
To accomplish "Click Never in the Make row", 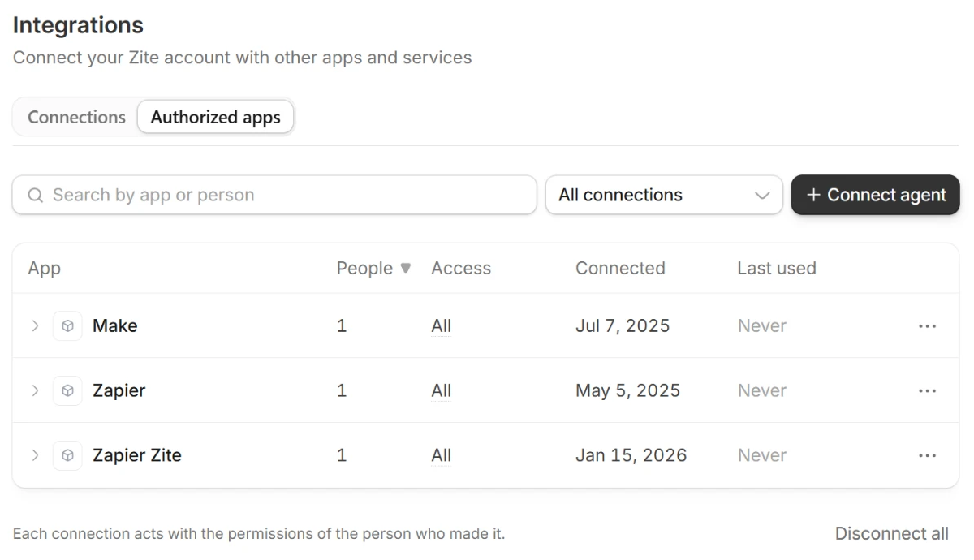I will [761, 325].
